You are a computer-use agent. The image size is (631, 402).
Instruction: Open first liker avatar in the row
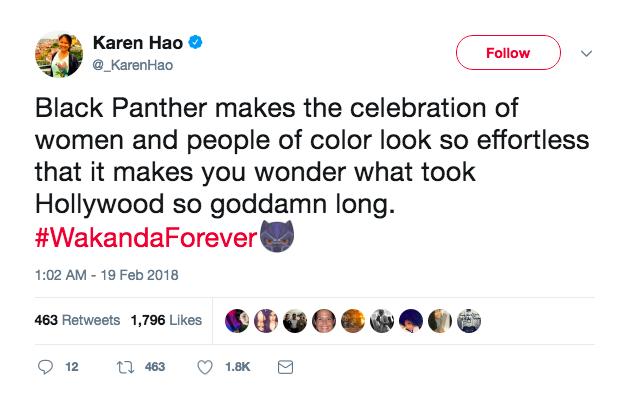[x=237, y=321]
